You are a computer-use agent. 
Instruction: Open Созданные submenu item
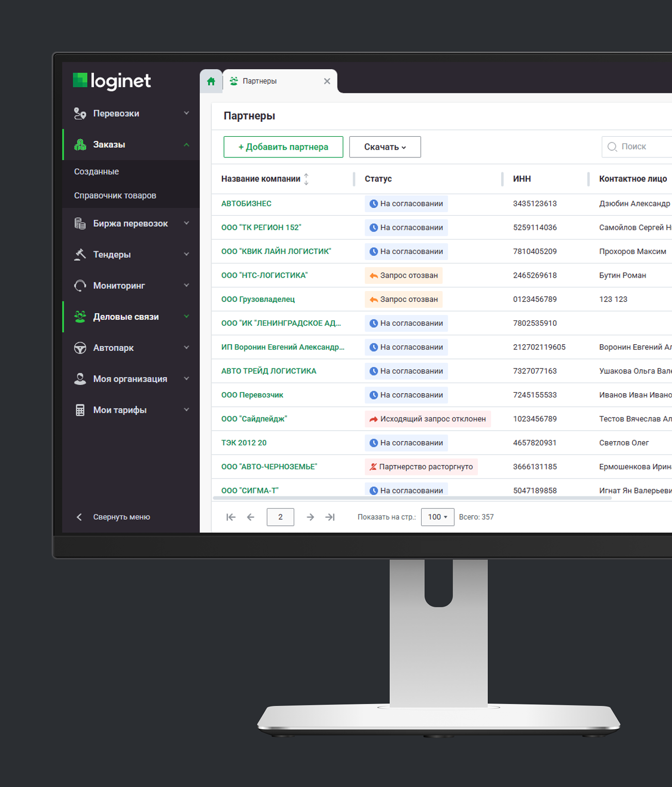(97, 171)
